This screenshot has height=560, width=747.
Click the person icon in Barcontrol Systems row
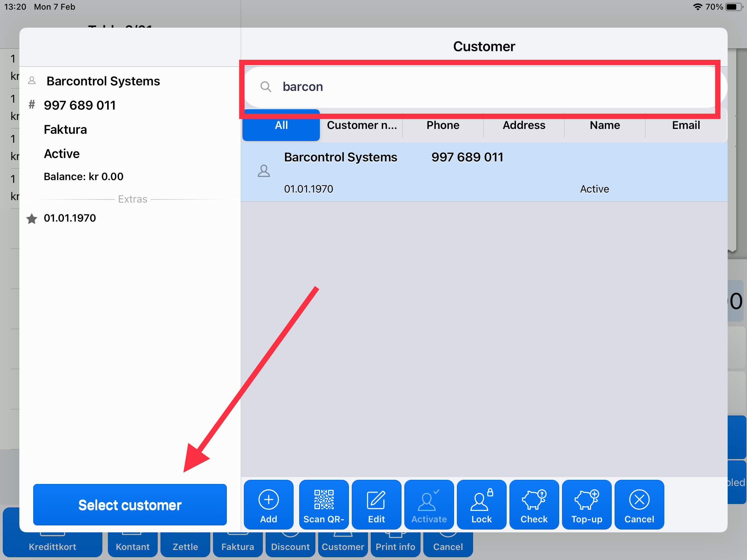[264, 171]
